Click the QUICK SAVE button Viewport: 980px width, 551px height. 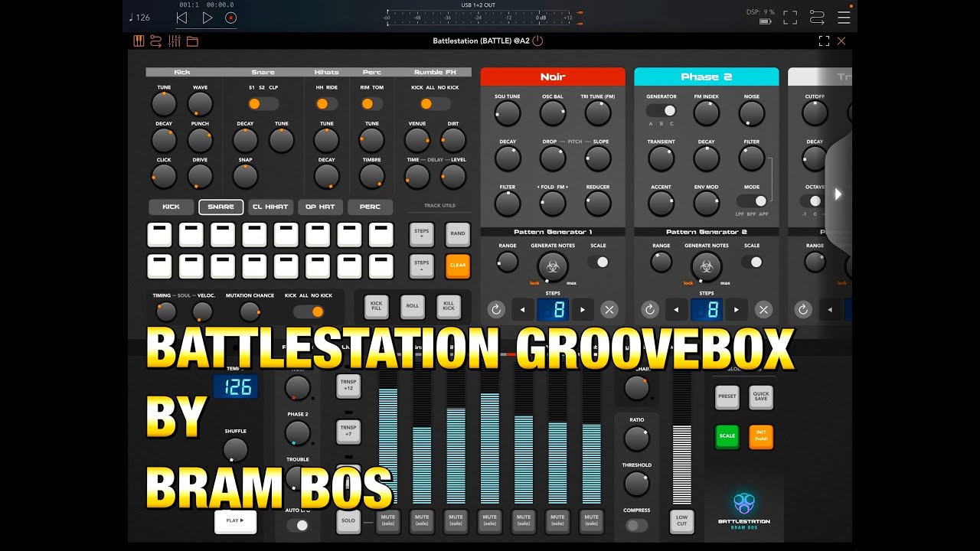point(761,397)
